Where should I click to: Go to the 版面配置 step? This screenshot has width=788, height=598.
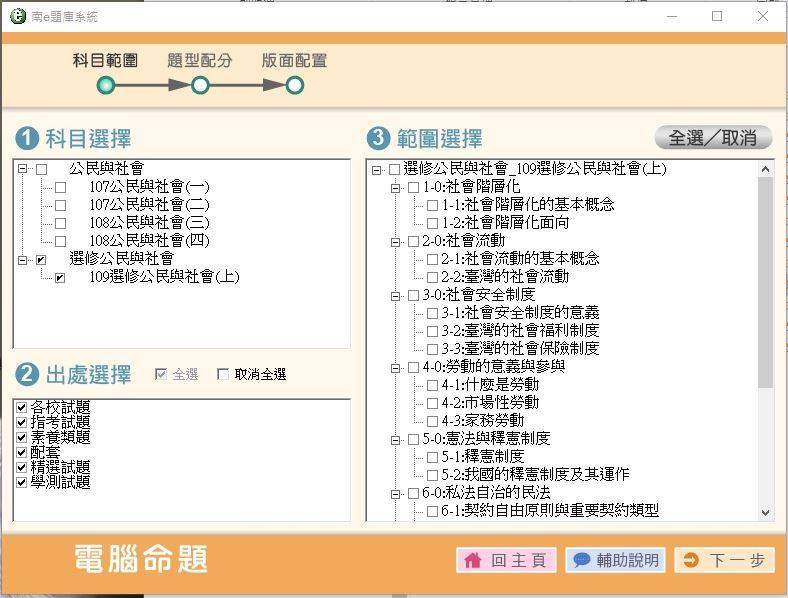(x=294, y=61)
